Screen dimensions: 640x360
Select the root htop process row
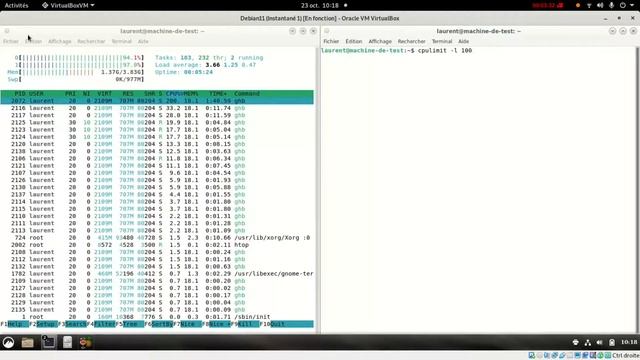(157, 245)
